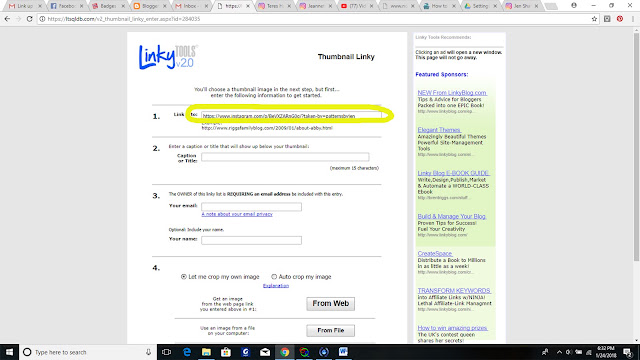Click the 'Your name' input field
Viewport: 640px width, 360px height.
coord(251,240)
